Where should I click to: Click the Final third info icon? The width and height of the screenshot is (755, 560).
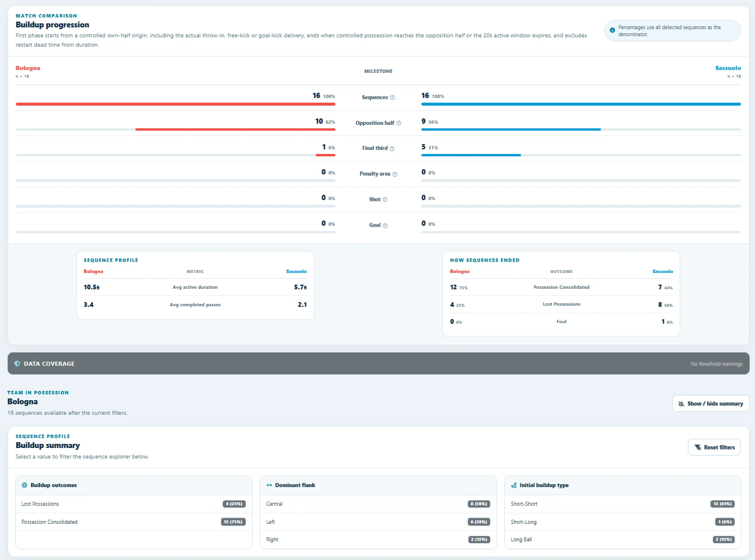pyautogui.click(x=392, y=149)
